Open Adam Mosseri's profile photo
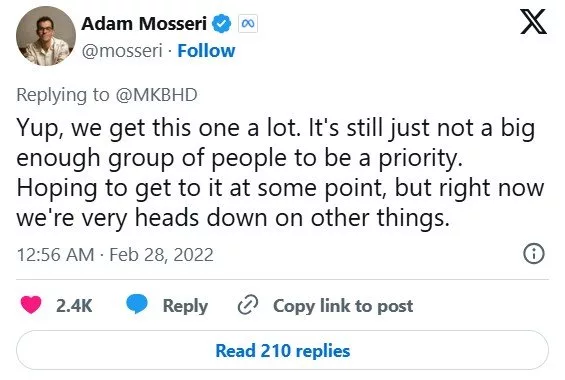565x380 pixels. click(46, 36)
